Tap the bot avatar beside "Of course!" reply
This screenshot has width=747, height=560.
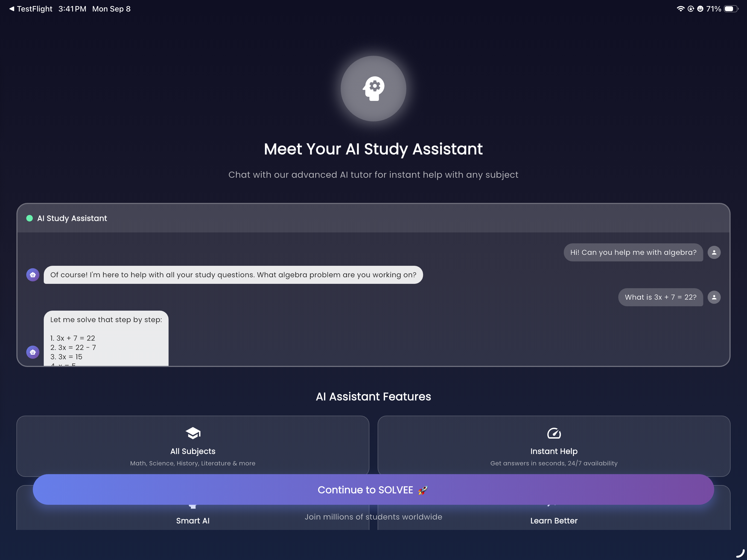point(33,275)
